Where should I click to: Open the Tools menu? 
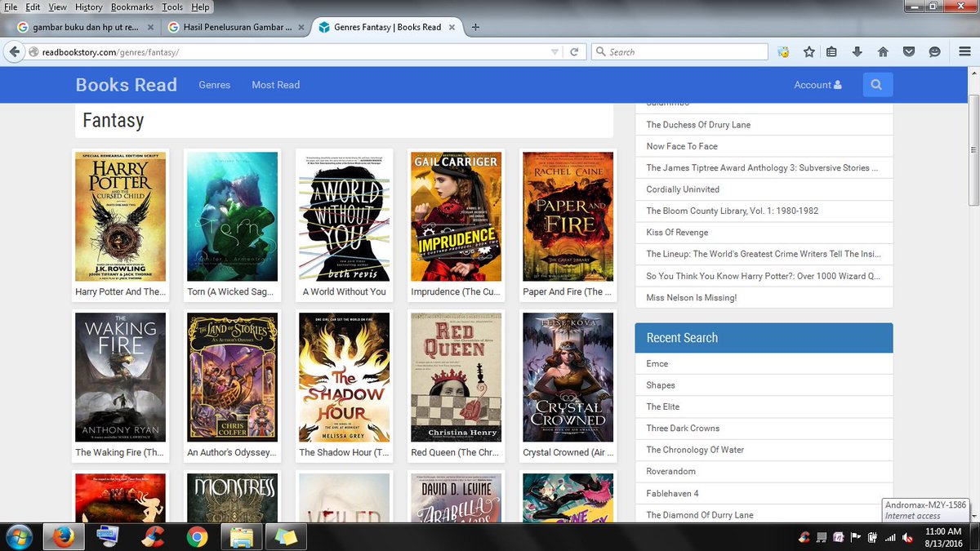[x=172, y=7]
